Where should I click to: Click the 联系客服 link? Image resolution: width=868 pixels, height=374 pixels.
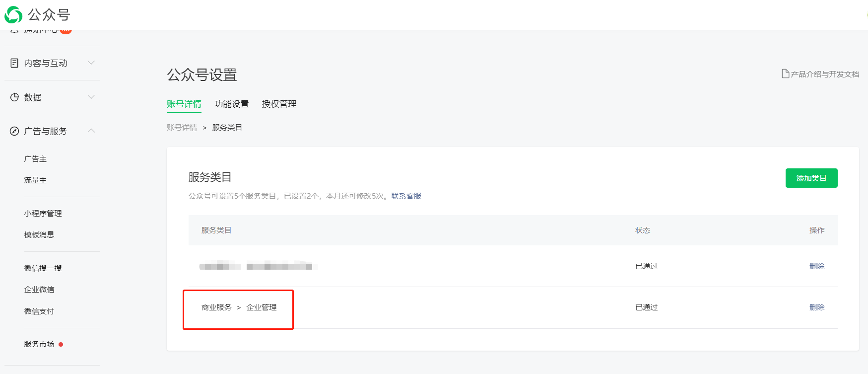(x=406, y=196)
